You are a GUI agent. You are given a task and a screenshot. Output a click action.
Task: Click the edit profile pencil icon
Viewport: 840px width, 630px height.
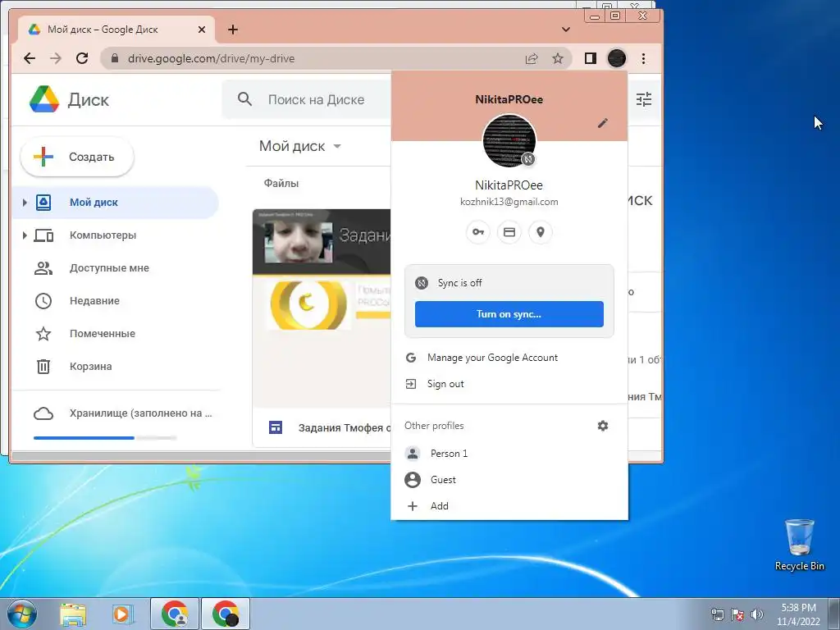[603, 123]
